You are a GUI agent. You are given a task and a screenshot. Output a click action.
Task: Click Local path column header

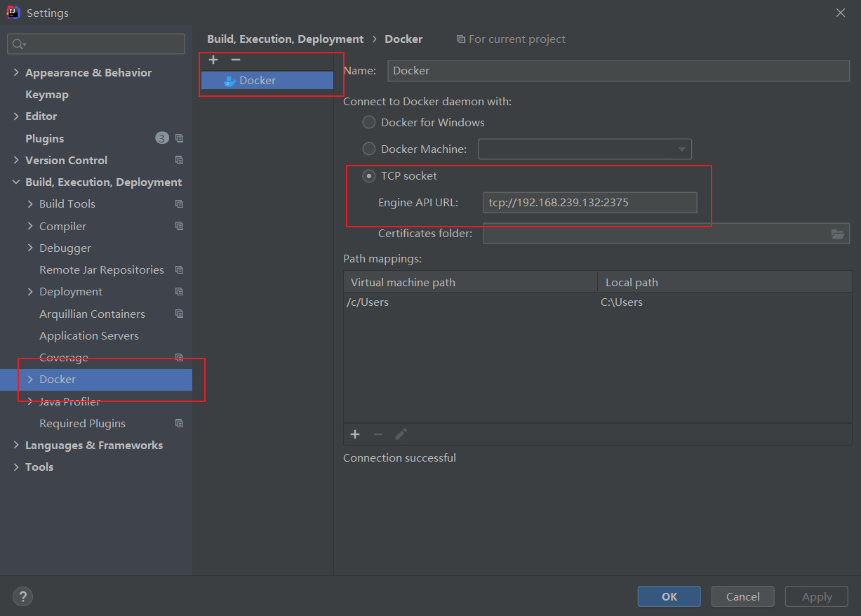725,282
